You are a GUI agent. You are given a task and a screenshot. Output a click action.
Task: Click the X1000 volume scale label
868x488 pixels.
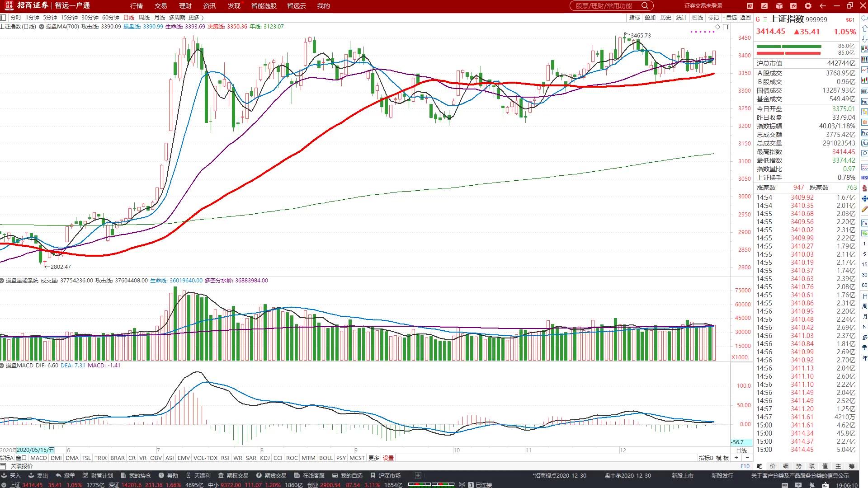click(740, 357)
